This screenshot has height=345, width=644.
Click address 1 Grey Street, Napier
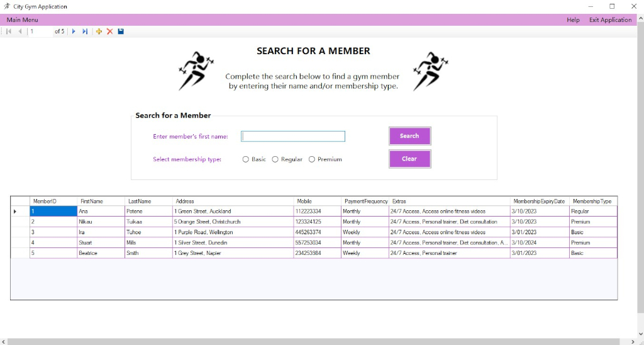coord(233,253)
